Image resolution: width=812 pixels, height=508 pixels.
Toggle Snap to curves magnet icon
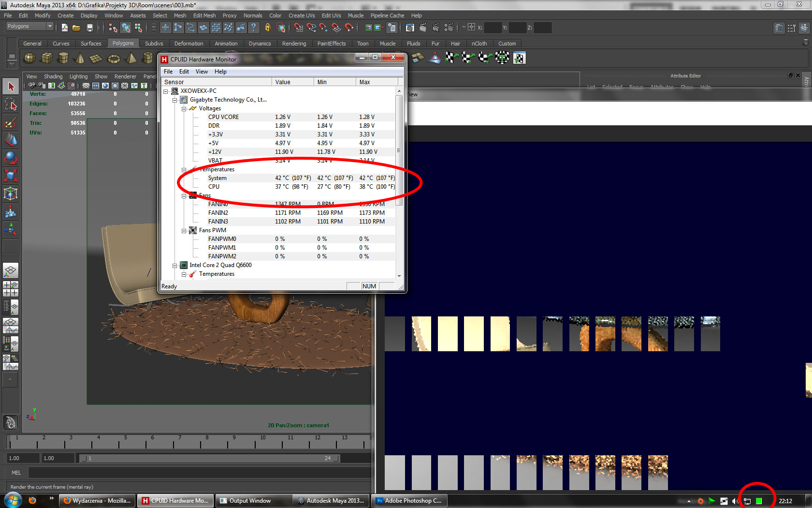[x=311, y=28]
